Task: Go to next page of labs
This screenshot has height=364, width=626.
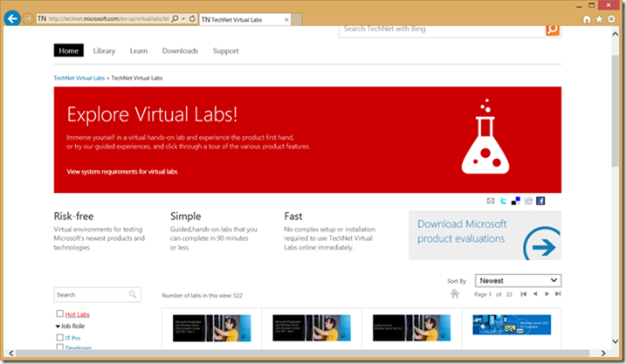Action: pos(547,294)
